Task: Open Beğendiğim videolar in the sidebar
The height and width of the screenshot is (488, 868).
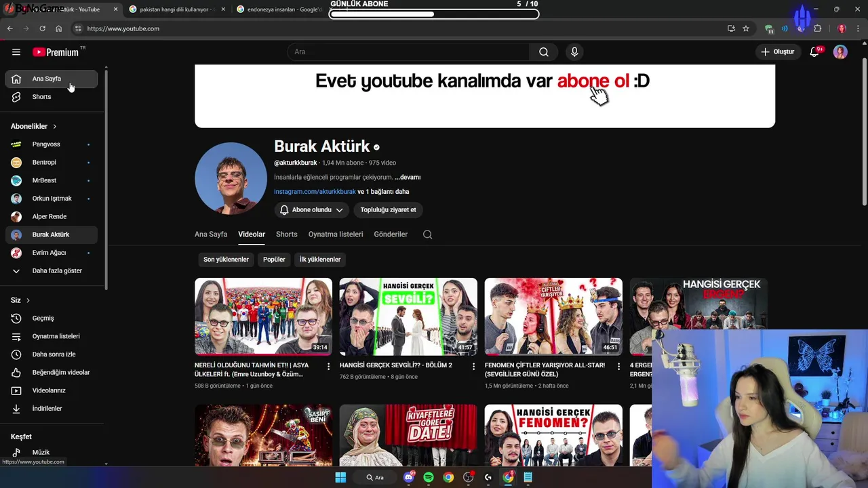Action: (52, 373)
